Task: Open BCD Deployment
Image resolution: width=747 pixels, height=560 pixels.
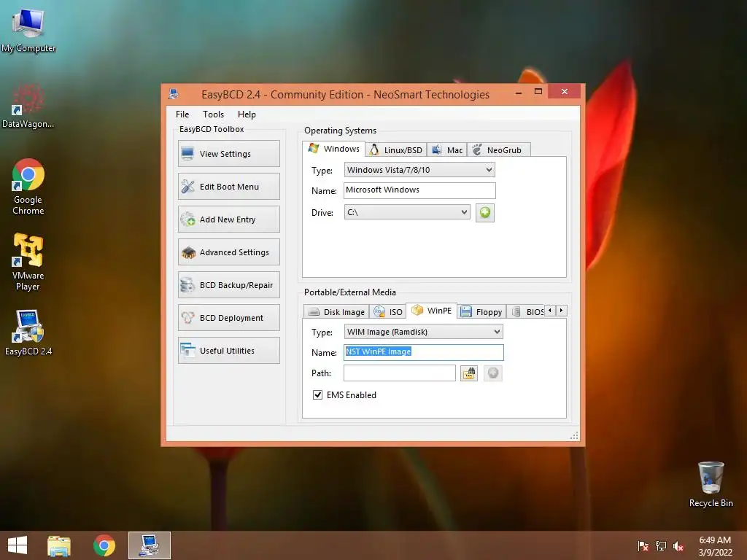Action: tap(228, 318)
